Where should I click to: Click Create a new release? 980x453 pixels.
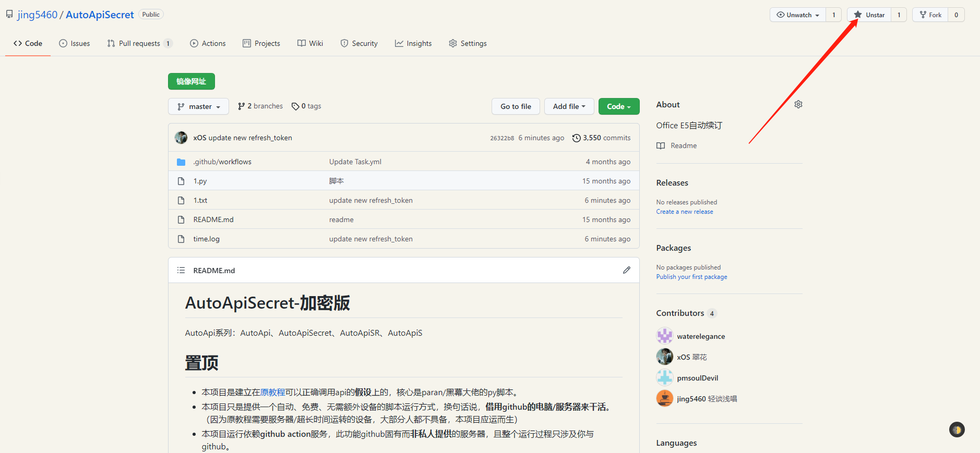coord(685,212)
